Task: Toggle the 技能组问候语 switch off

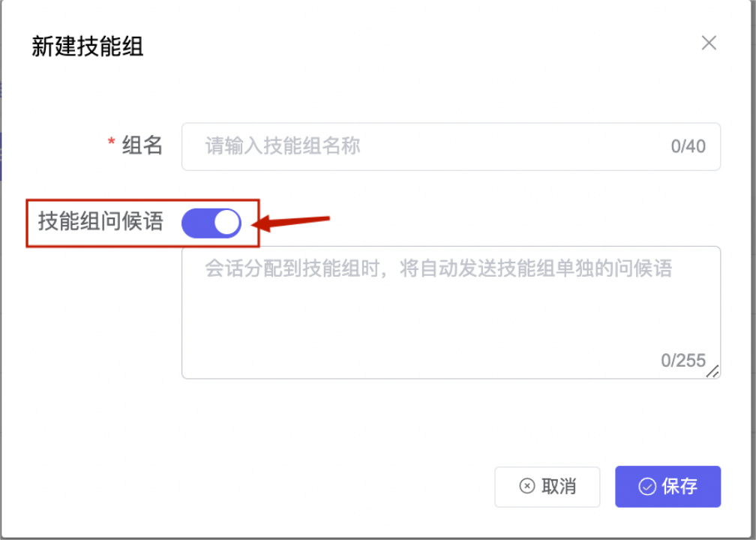Action: click(x=211, y=223)
